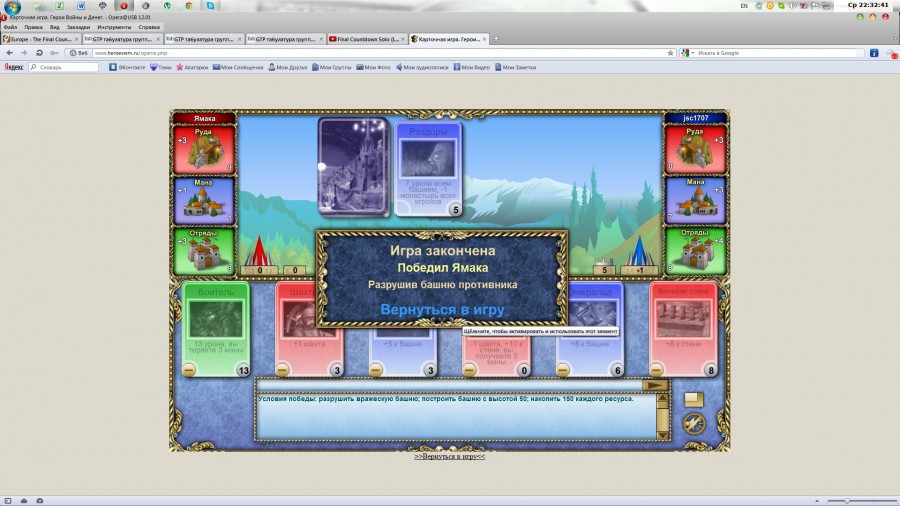Click the Веб site badge in address bar
The image size is (900, 506).
point(79,53)
